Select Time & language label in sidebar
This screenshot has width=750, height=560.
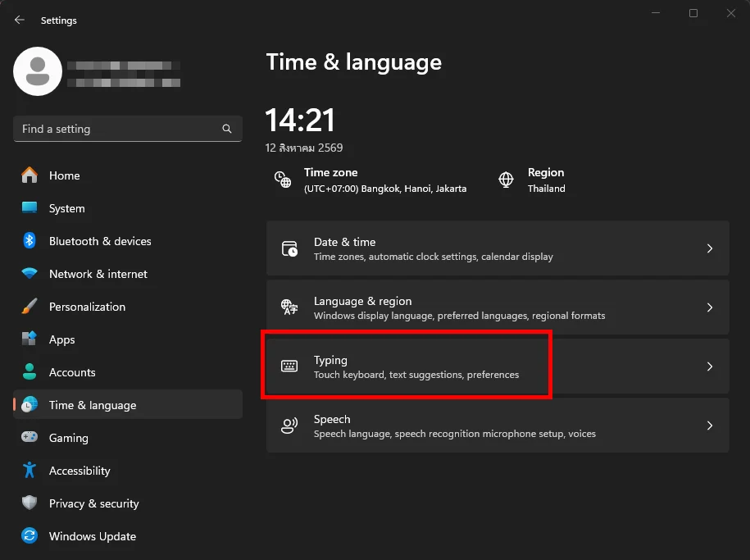[93, 405]
